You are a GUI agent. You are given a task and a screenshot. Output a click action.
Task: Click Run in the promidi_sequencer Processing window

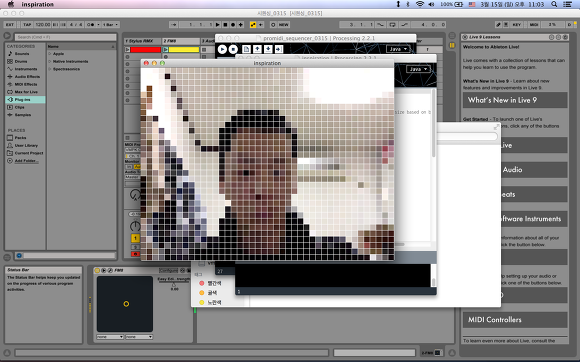pos(222,49)
